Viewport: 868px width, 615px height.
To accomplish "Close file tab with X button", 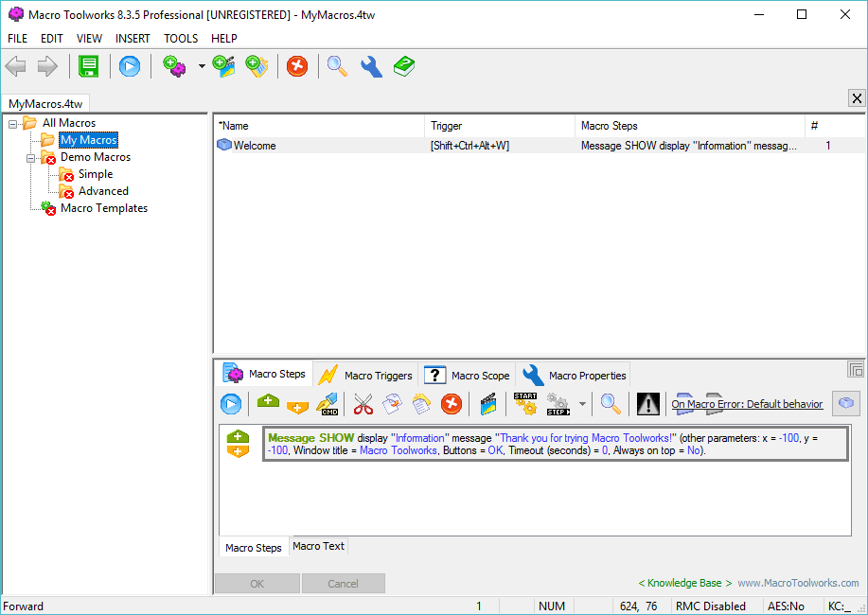I will (x=857, y=98).
